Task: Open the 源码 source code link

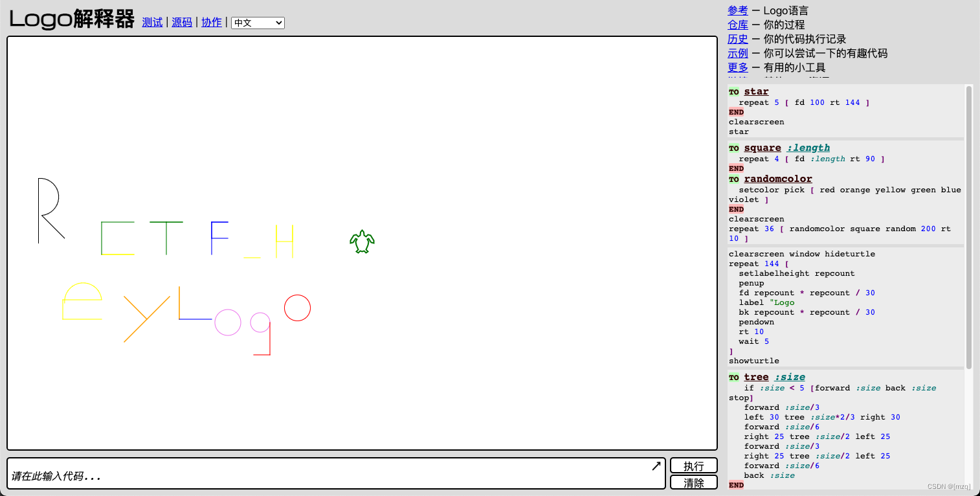Action: tap(182, 22)
